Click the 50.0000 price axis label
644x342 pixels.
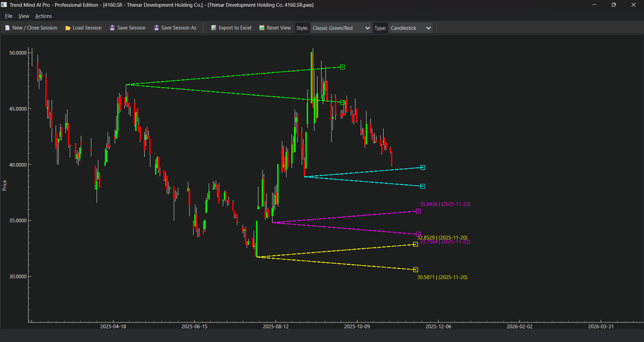18,53
